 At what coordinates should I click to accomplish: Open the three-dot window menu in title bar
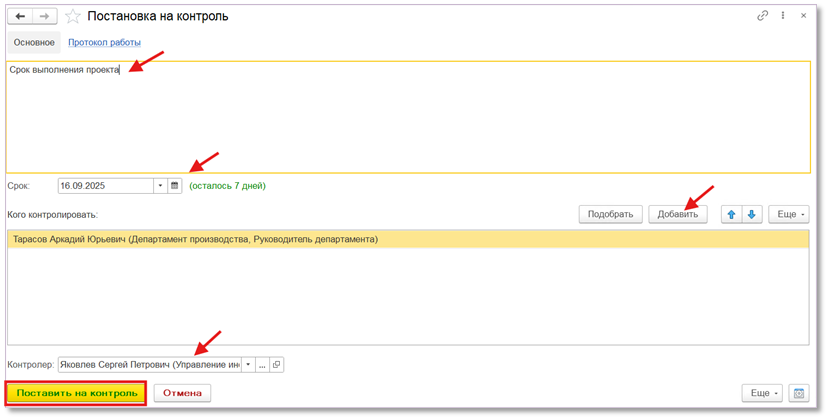pos(783,16)
